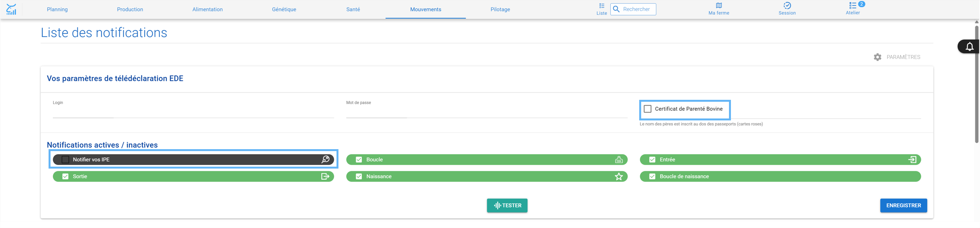Click the Sortie exit icon
The height and width of the screenshot is (228, 980).
(x=325, y=176)
